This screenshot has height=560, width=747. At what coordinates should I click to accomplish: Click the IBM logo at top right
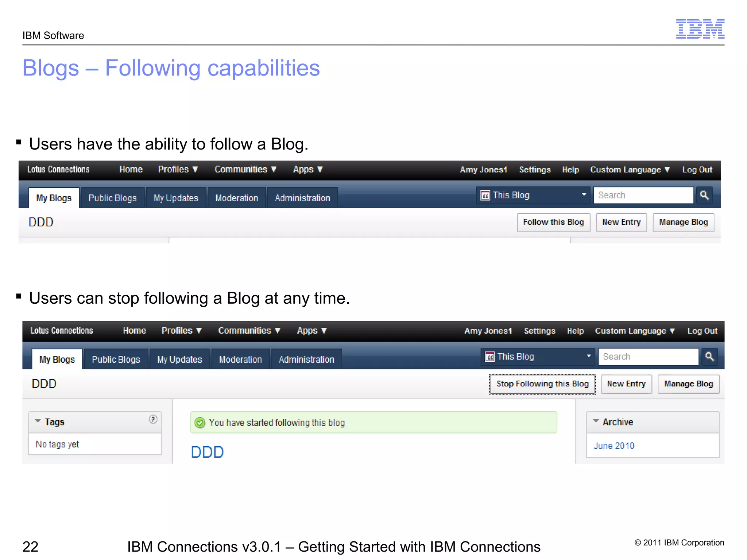click(700, 29)
